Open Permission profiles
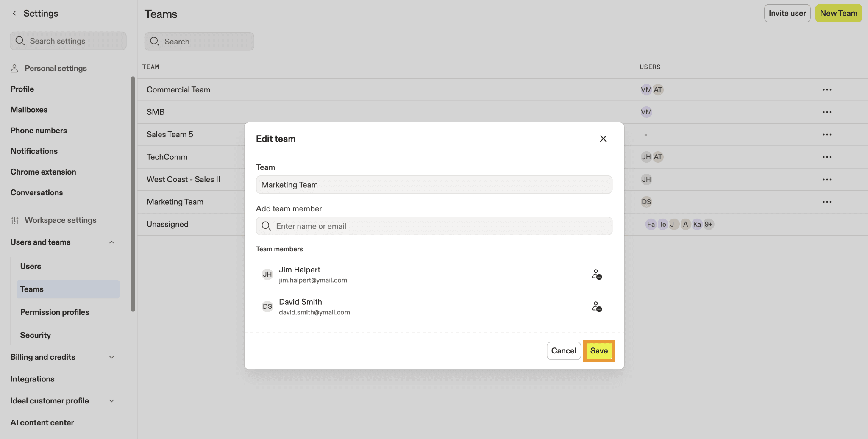Screen dimensions: 868x439 (55, 312)
